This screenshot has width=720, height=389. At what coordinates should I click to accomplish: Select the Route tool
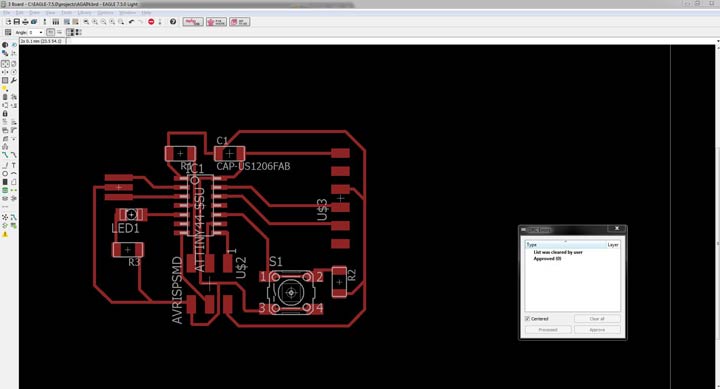pos(5,155)
